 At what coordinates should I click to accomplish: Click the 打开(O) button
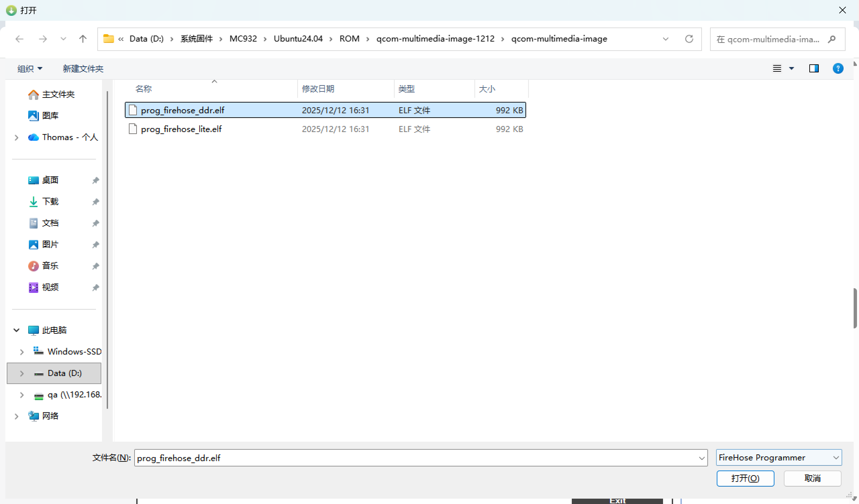(x=745, y=478)
